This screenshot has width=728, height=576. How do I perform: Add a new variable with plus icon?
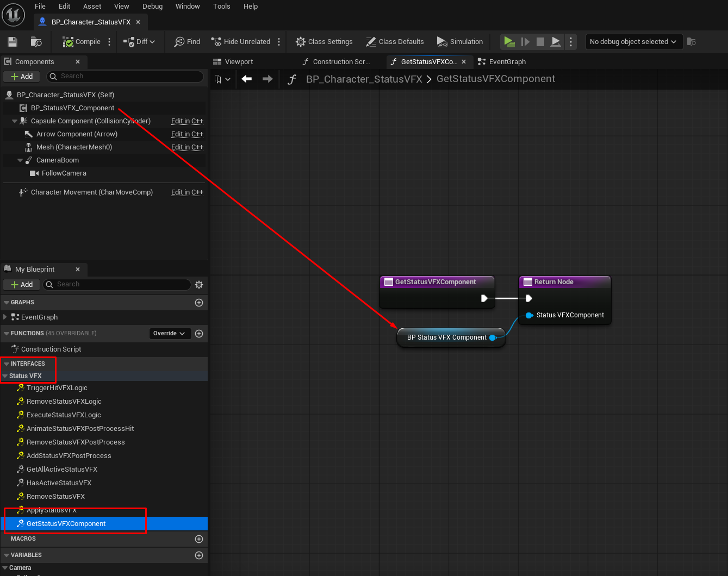[x=199, y=555]
